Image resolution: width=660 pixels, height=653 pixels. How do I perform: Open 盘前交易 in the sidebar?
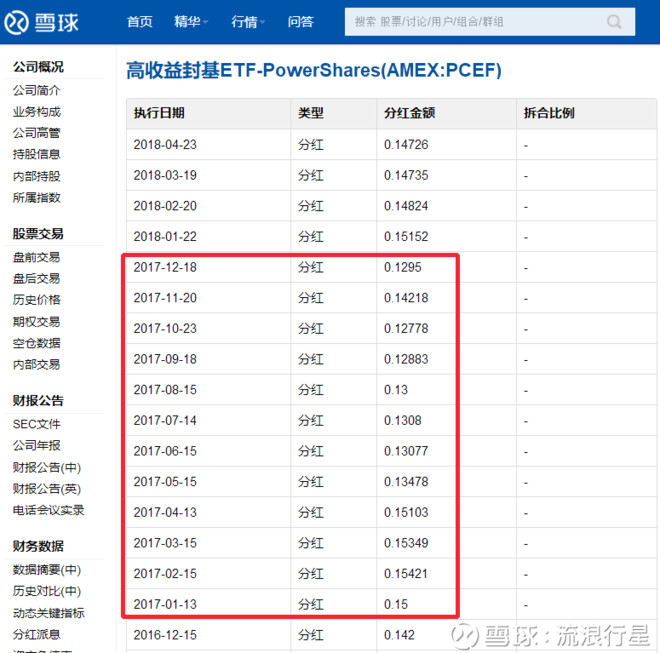click(37, 257)
